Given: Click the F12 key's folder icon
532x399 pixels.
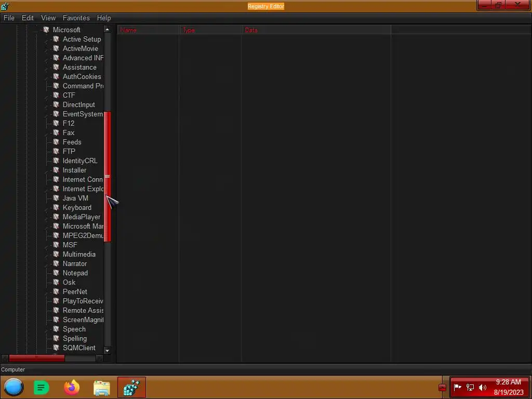Looking at the screenshot, I should coord(56,123).
